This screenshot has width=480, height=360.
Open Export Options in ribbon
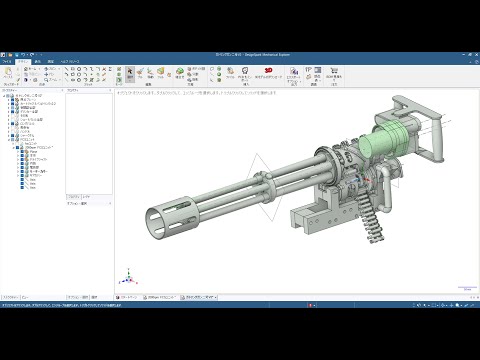[293, 75]
